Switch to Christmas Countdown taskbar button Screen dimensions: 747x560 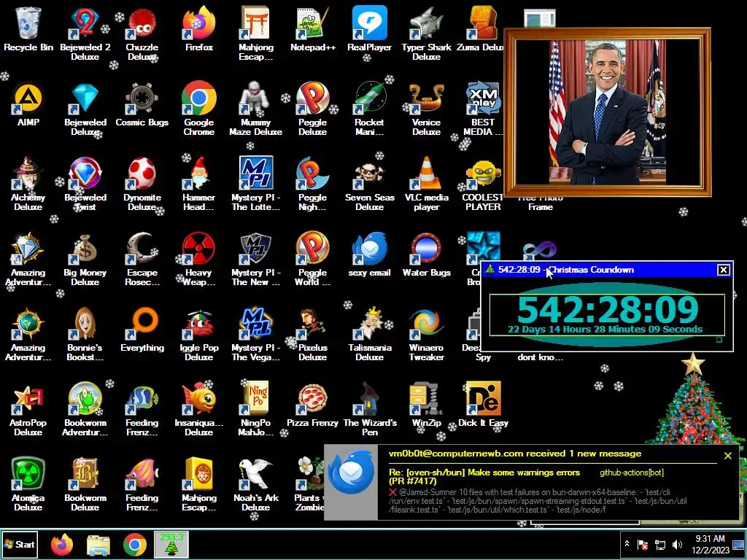tap(171, 544)
